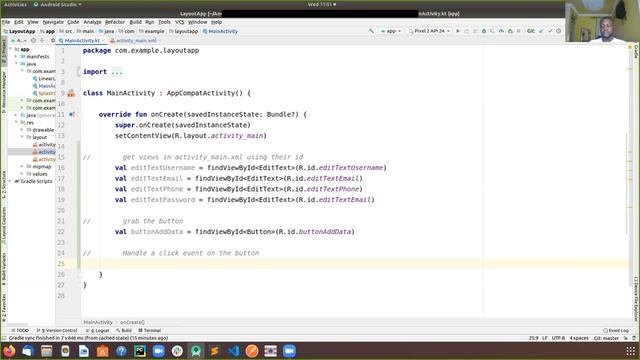Open the app run configuration dropdown
Image resolution: width=640 pixels, height=360 pixels.
[x=391, y=31]
